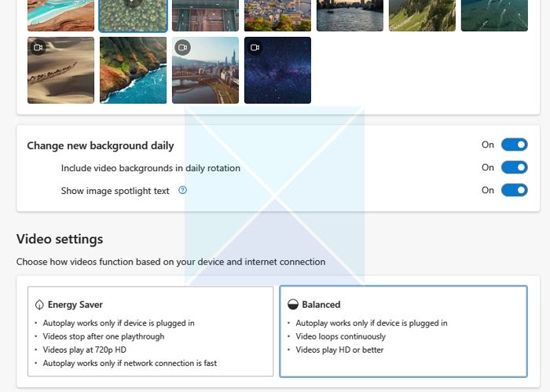
Task: Click the Change new background daily label
Action: [101, 145]
